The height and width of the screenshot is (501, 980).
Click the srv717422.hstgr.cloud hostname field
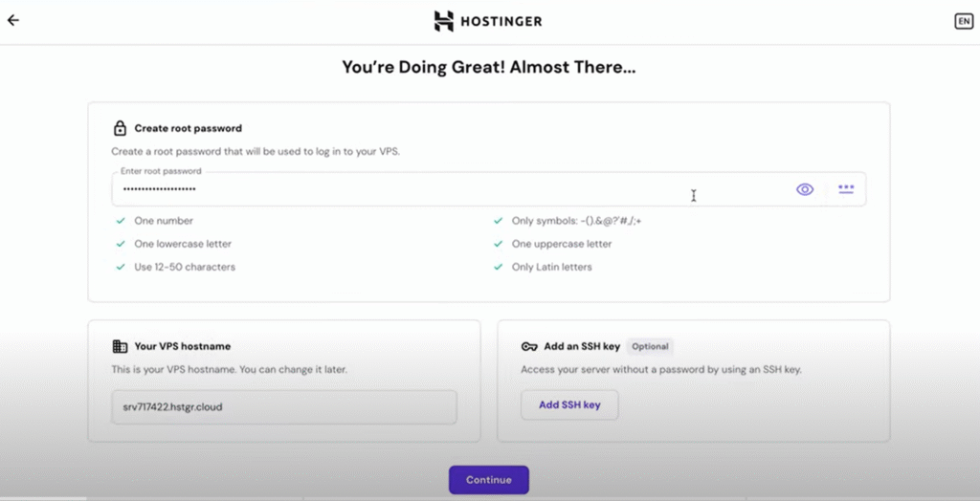284,407
